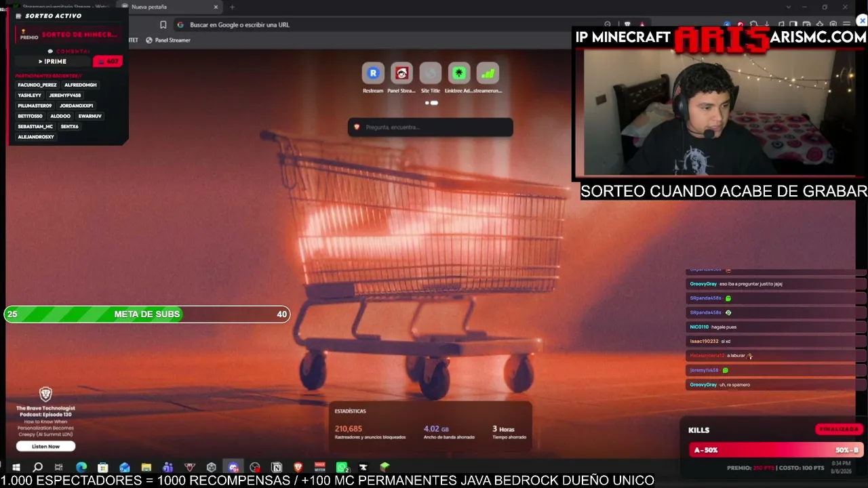The image size is (868, 488).
Task: Open the Brave main hamburger menu
Action: [846, 25]
